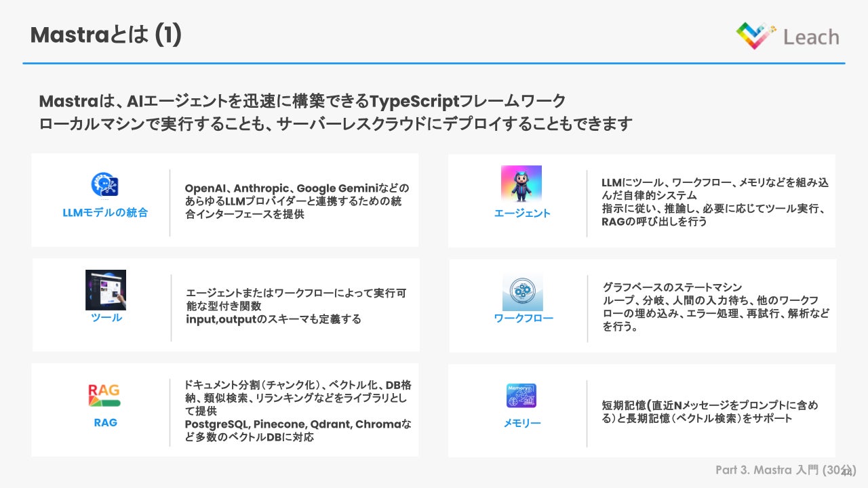Click the 'ローカルマシンで実行することも' intro line
Image resolution: width=868 pixels, height=488 pixels.
point(336,124)
